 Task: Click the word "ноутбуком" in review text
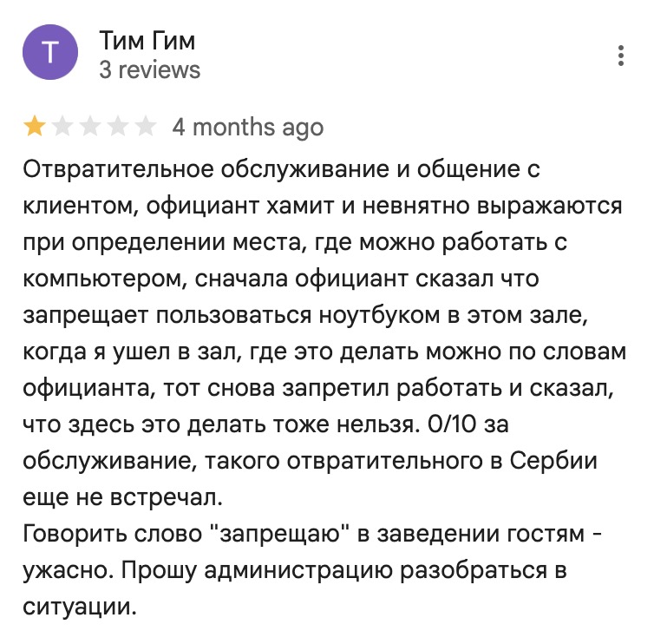tap(379, 315)
